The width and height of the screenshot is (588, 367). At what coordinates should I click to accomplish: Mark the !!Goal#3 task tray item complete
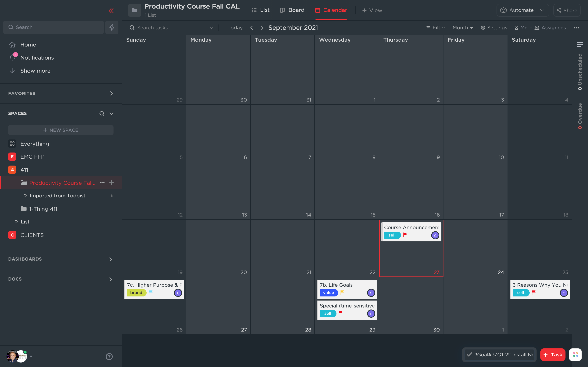[469, 355]
